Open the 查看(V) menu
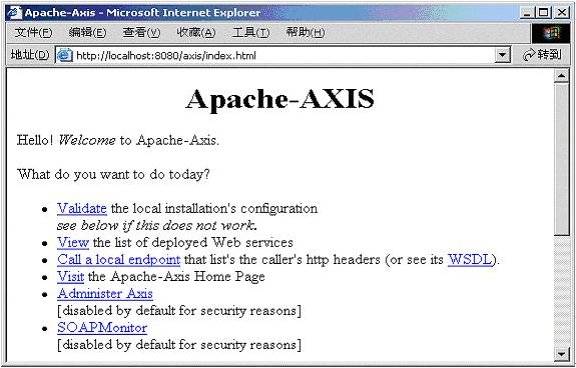The image size is (576, 368). [141, 33]
